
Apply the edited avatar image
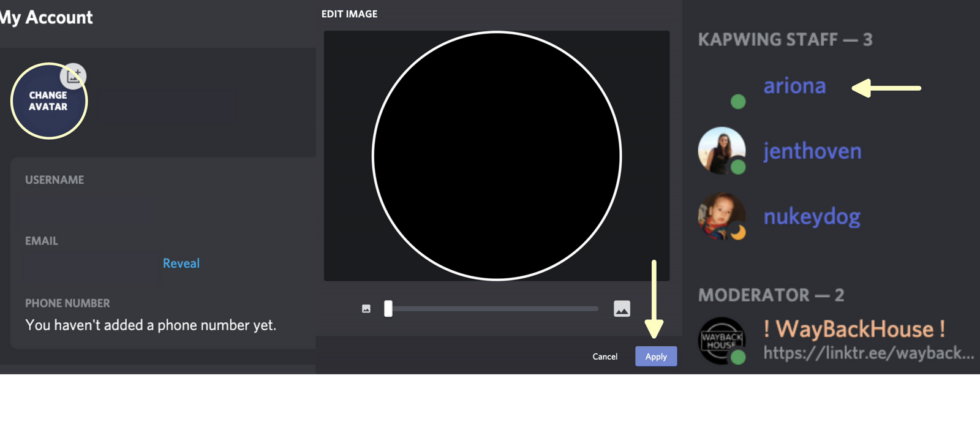coord(655,357)
